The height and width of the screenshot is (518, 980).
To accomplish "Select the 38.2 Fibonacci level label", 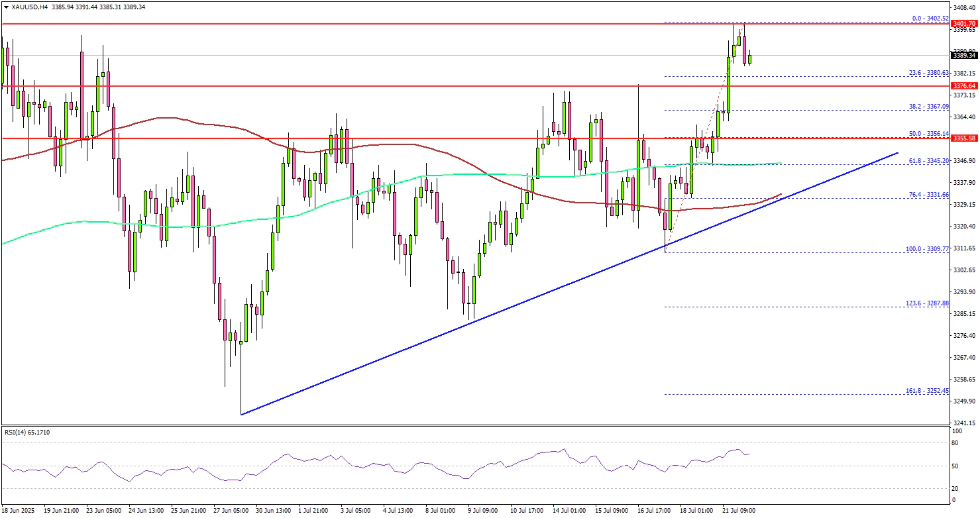I will tap(928, 106).
